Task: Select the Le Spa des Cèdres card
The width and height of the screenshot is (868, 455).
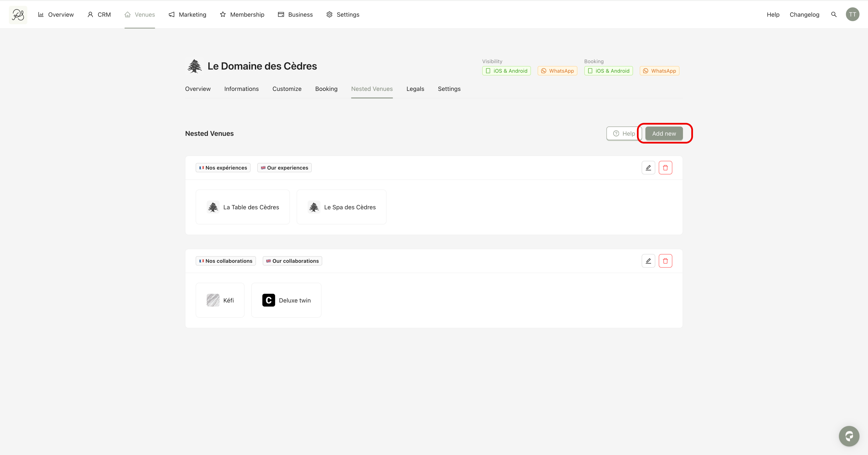Action: coord(341,207)
